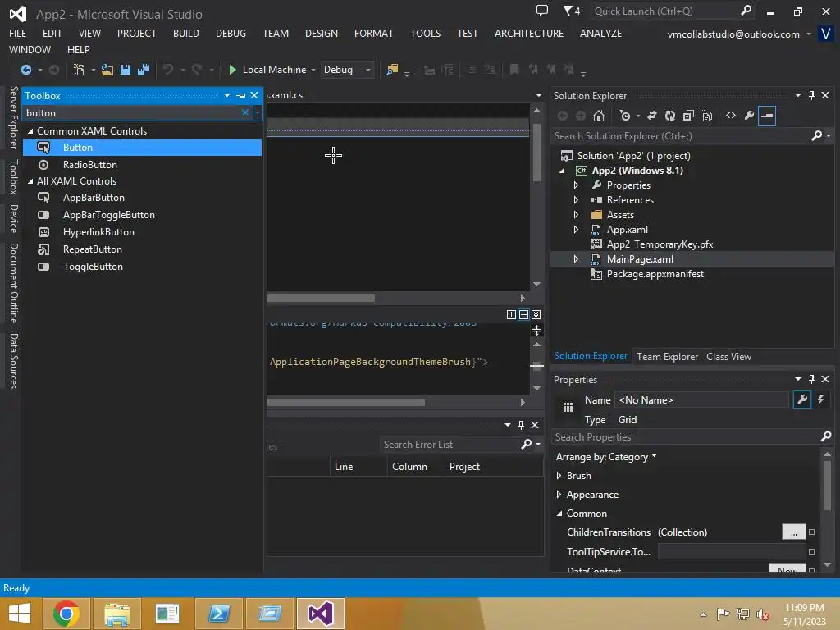Open the DEBUG menu
The image size is (840, 630).
point(231,33)
